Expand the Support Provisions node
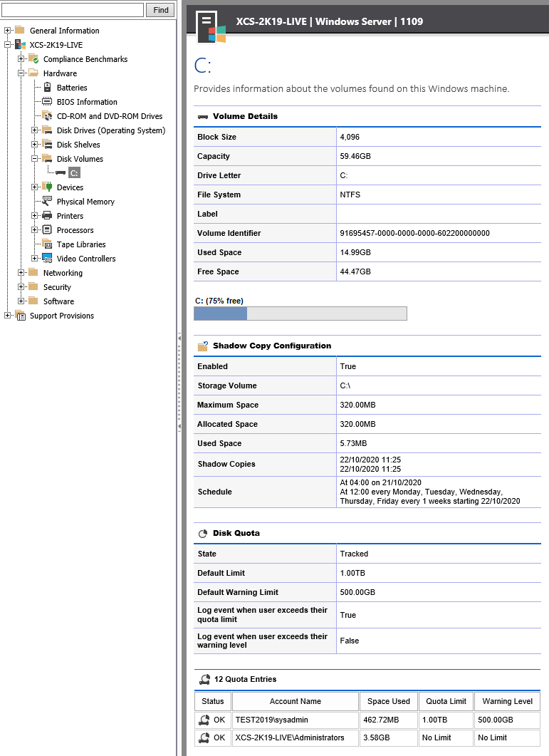Image resolution: width=549 pixels, height=756 pixels. tap(8, 316)
